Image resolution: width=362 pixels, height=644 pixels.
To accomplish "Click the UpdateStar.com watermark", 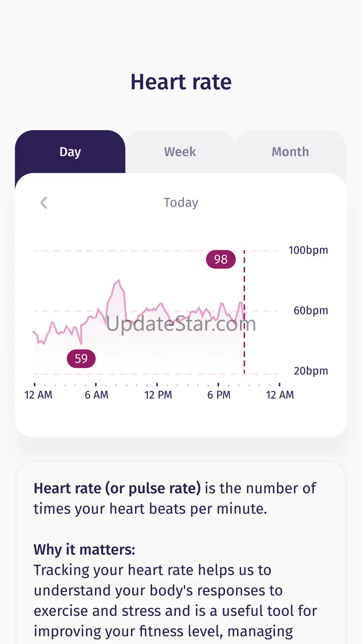I will coord(181,324).
